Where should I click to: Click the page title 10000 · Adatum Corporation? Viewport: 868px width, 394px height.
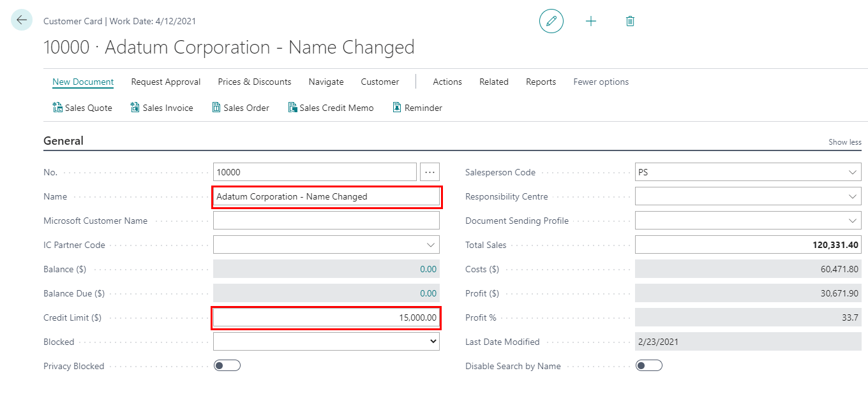229,47
